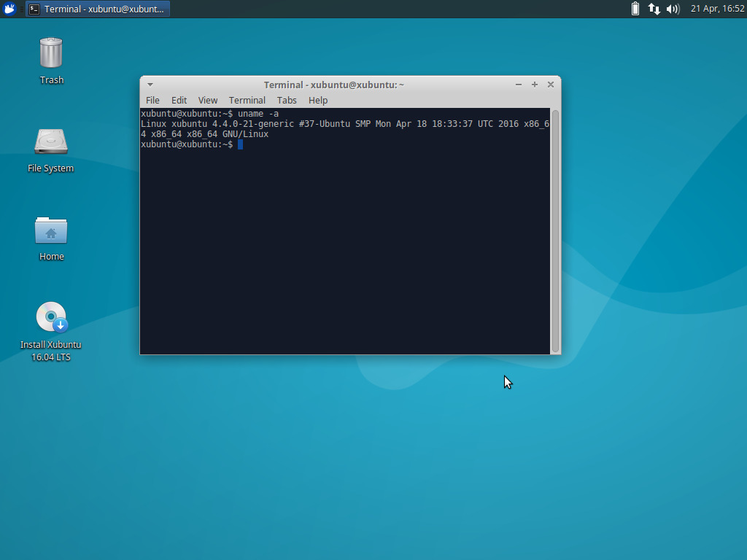Click the blinking cursor at the prompt
747x560 pixels.
coord(241,144)
